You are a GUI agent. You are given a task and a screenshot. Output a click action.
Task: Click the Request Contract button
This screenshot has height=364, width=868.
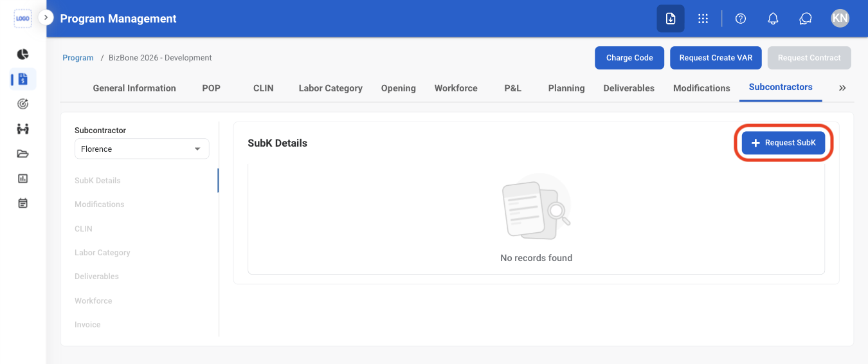coord(809,58)
